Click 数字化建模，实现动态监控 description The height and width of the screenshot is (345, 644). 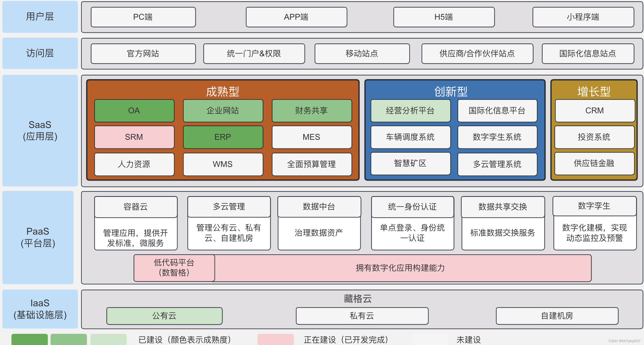tap(594, 233)
